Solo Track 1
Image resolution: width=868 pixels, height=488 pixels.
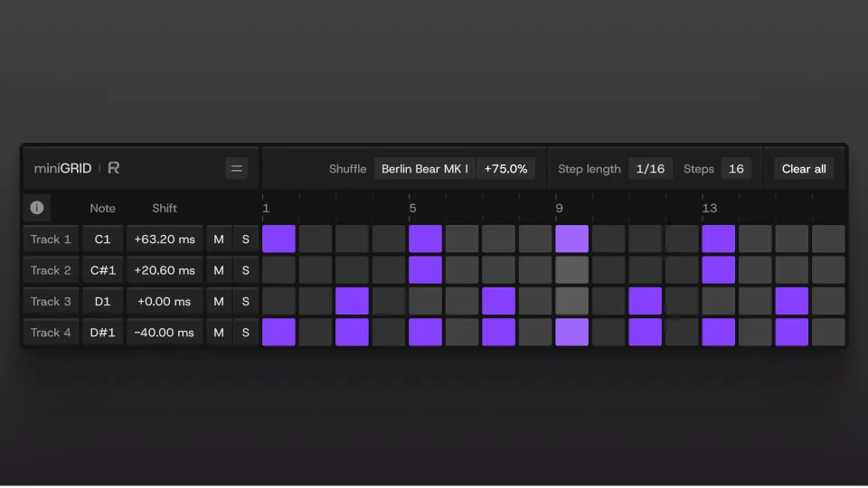point(245,239)
